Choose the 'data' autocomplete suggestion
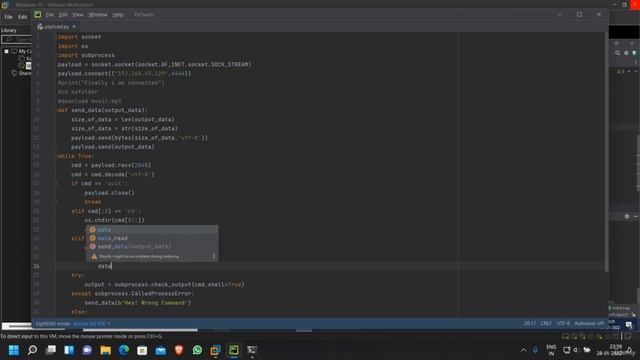 coord(152,230)
